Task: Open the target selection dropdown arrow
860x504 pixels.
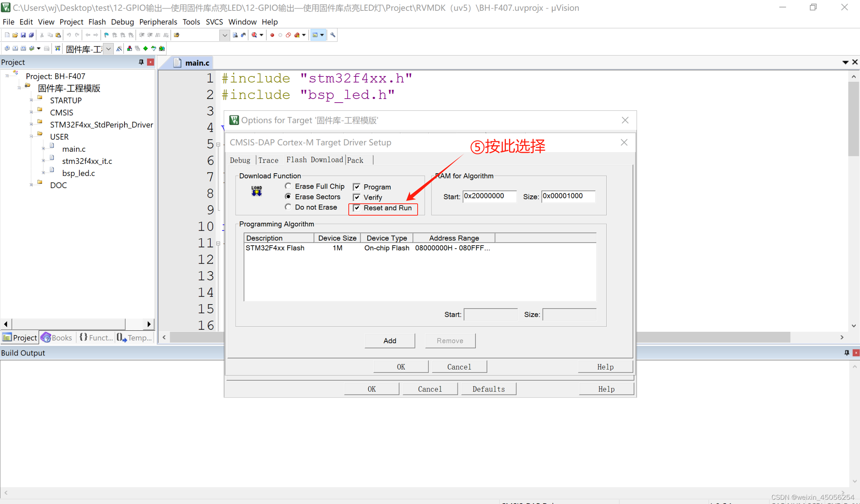Action: 108,48
